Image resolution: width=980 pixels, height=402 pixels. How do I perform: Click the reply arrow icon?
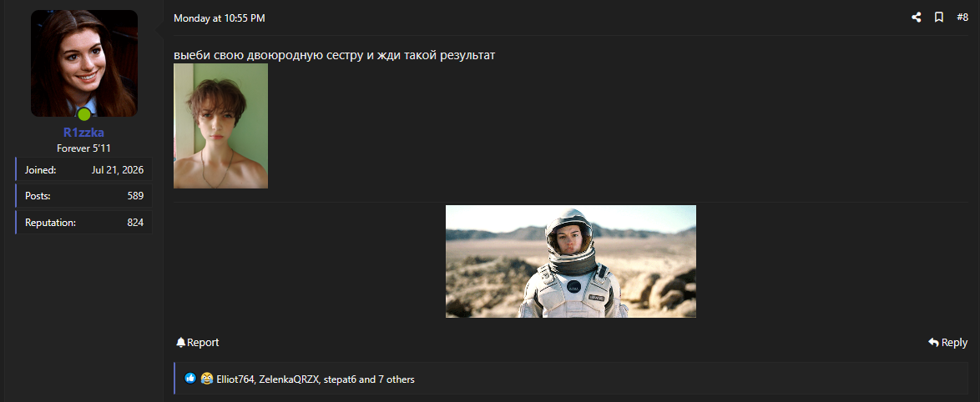(x=933, y=342)
